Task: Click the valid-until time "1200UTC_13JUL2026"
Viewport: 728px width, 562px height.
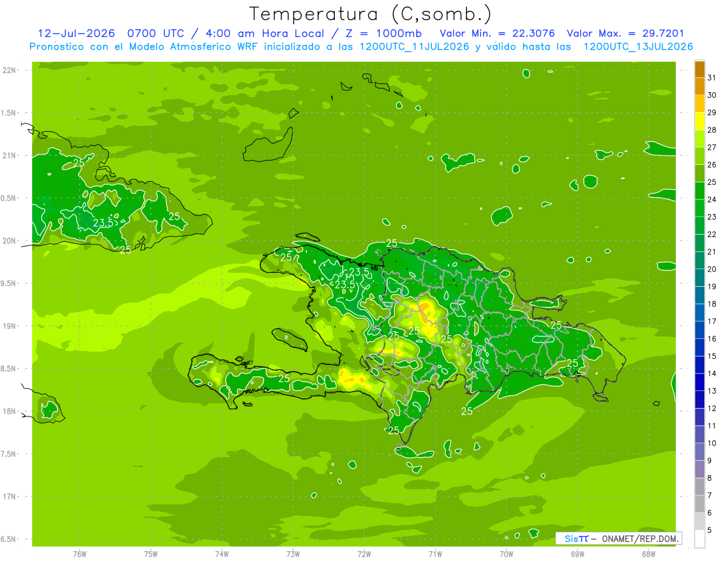Action: [638, 47]
